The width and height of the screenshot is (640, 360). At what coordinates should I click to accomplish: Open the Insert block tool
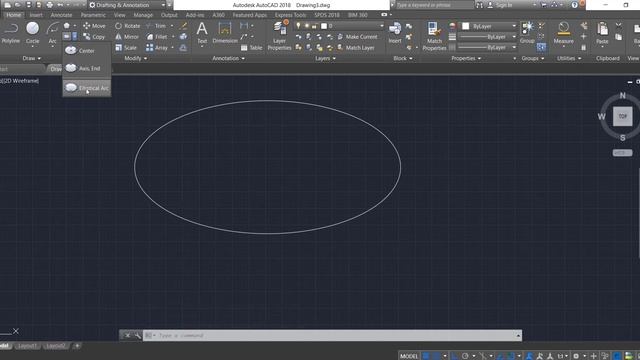395,33
